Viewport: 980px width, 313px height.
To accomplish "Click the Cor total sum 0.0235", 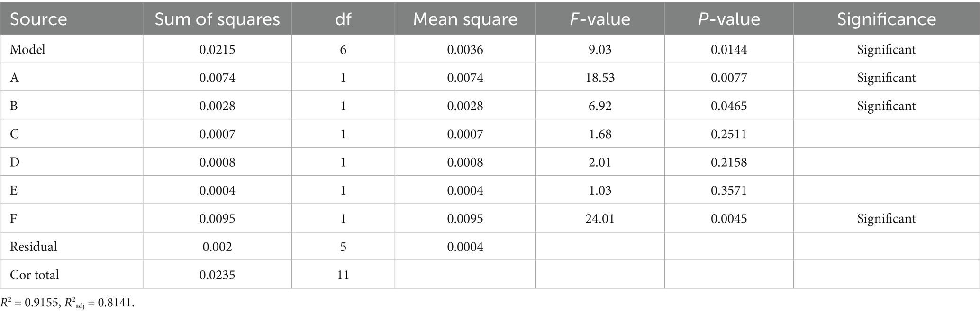I will click(217, 275).
